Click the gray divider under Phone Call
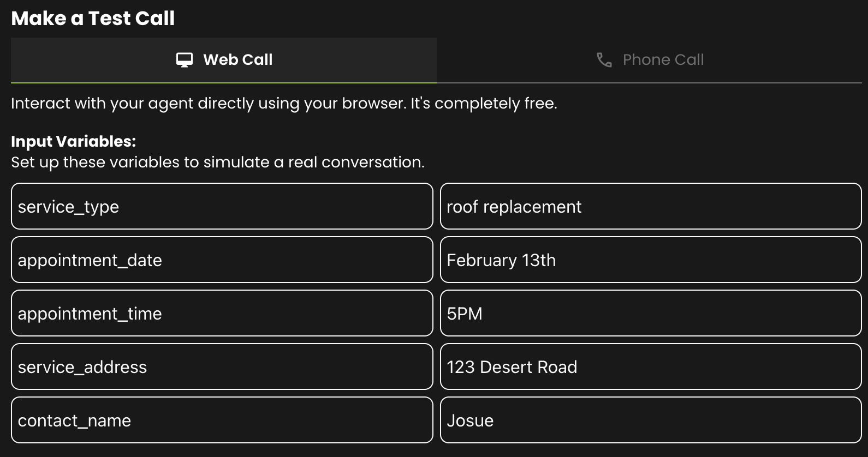The height and width of the screenshot is (457, 868). coord(650,83)
